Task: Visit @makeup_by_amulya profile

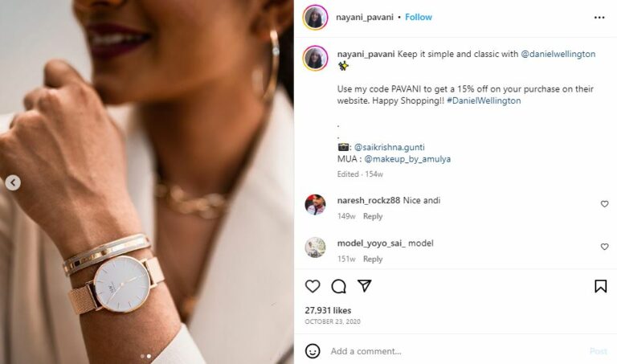Action: pos(407,159)
